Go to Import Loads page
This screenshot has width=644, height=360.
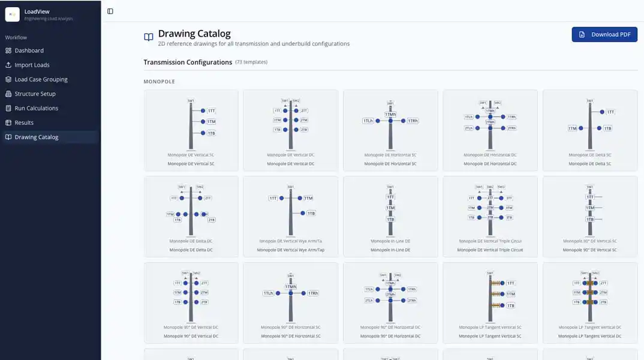click(50, 65)
